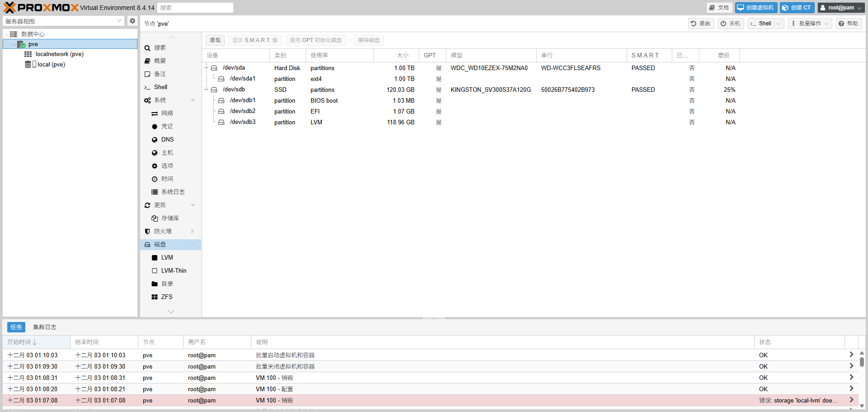Select local (pve) storage in tree
This screenshot has height=412, width=868.
click(51, 65)
